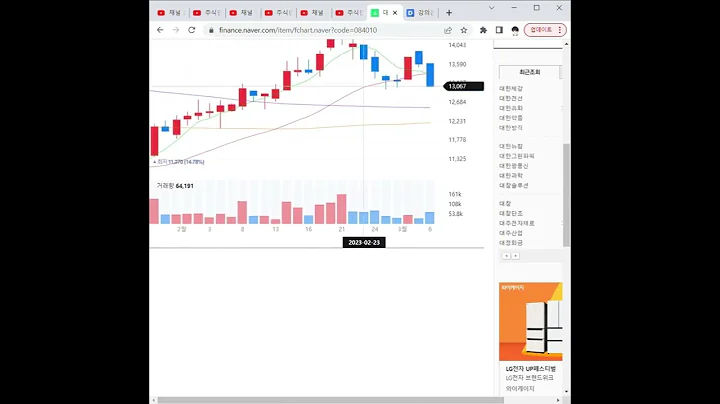The image size is (720, 404).
Task: Open 대창솔루션 stock link
Action: point(514,185)
